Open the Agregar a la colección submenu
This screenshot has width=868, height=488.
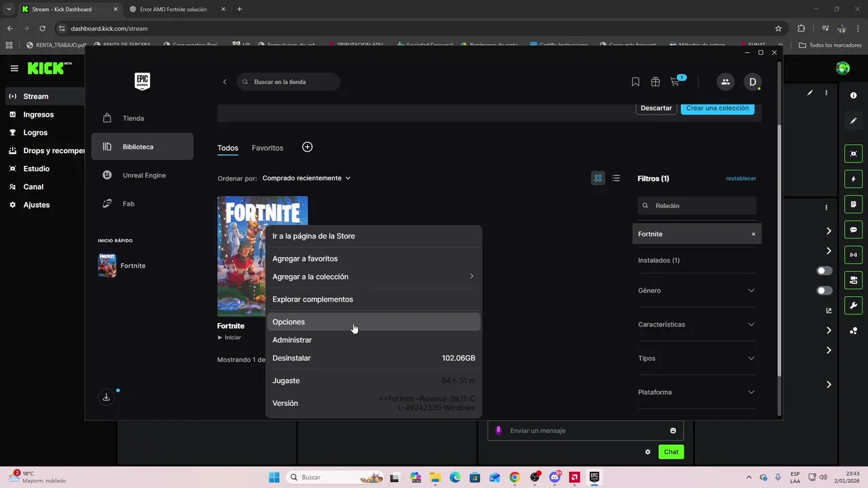pos(374,277)
